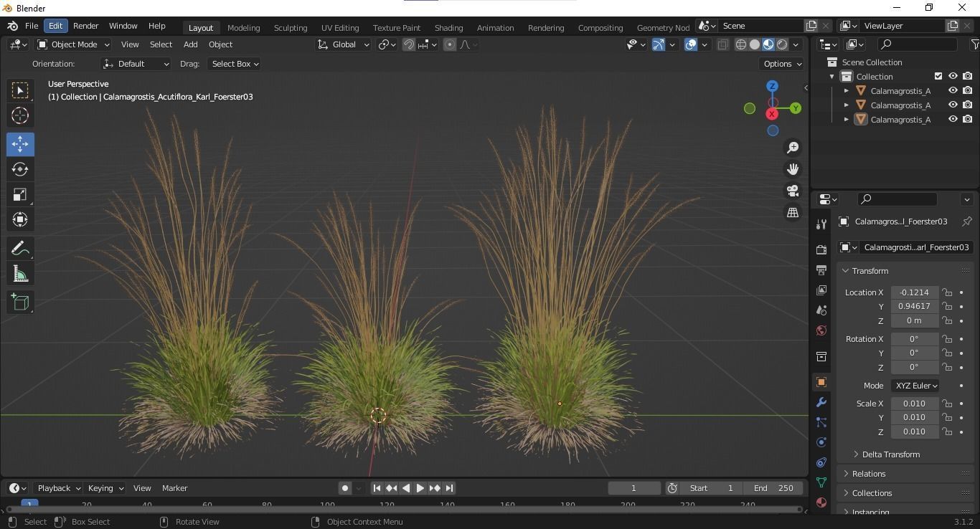The width and height of the screenshot is (980, 529).
Task: Open the Output properties tab
Action: (x=821, y=270)
